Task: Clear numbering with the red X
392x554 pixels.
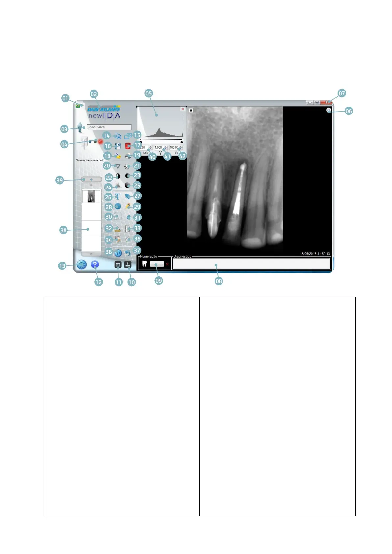Action: [x=167, y=264]
